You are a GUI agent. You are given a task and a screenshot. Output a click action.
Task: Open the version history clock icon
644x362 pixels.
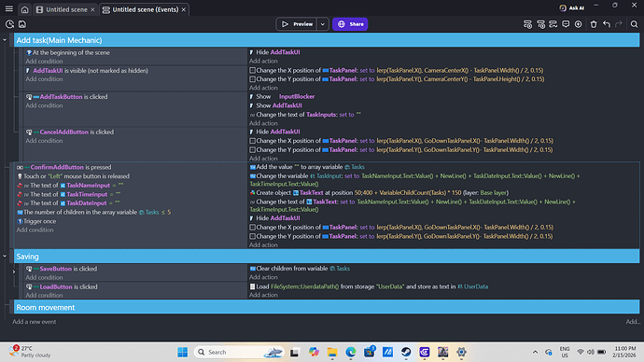click(9, 24)
